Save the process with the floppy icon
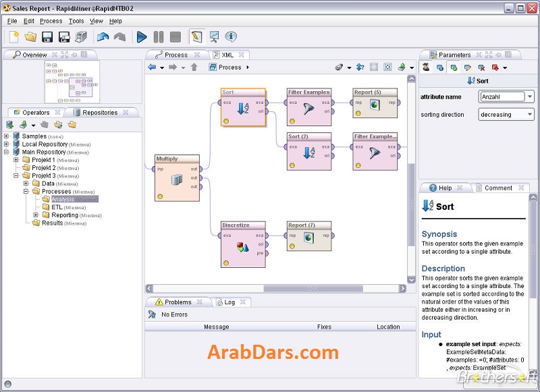 point(47,37)
